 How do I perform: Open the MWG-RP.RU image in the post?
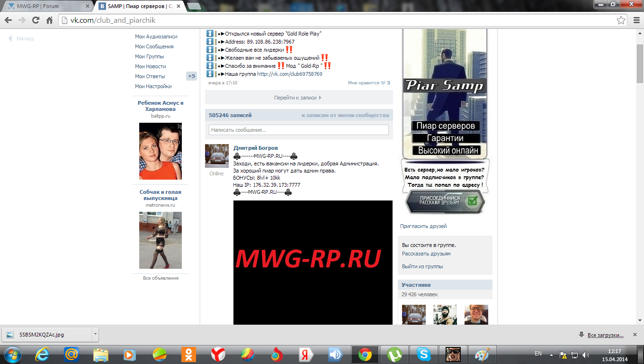coord(313,263)
